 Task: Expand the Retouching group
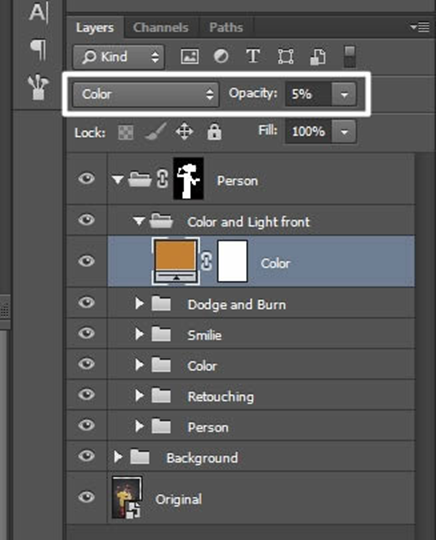click(139, 395)
